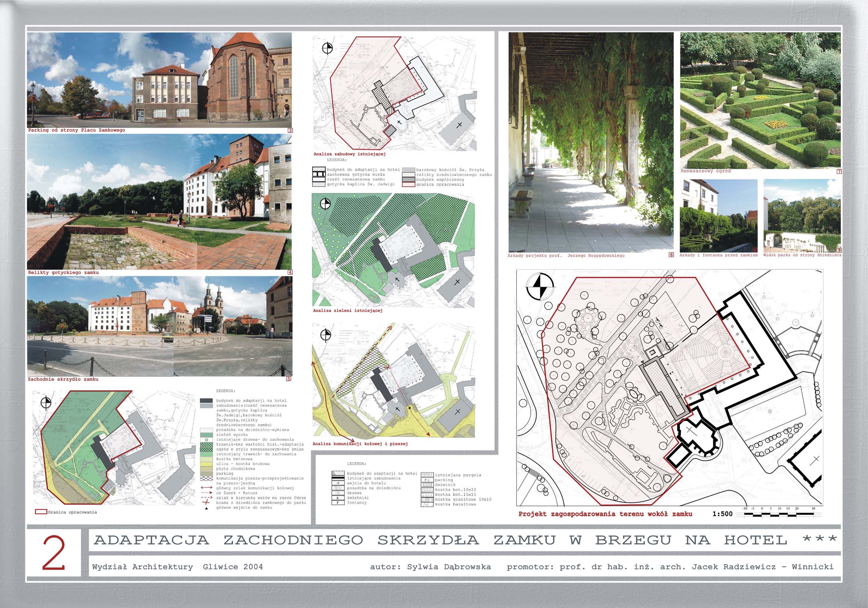Click the 'Zachodnie skrzydło zamku' photo
The height and width of the screenshot is (608, 868).
pos(159,326)
